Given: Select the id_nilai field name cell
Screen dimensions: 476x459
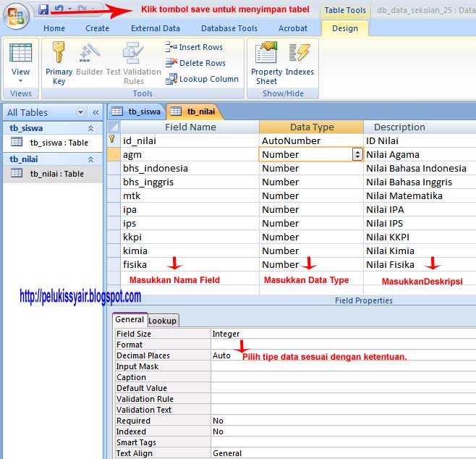Looking at the screenshot, I should [190, 140].
